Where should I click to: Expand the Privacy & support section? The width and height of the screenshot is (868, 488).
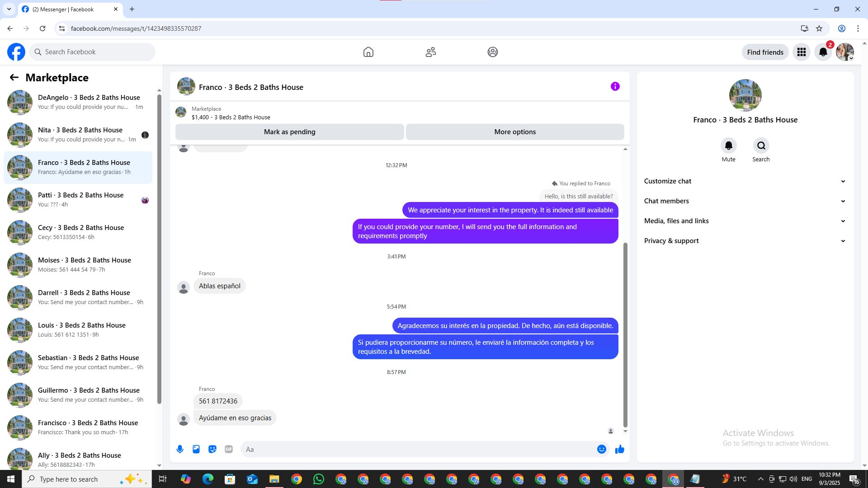tap(745, 241)
